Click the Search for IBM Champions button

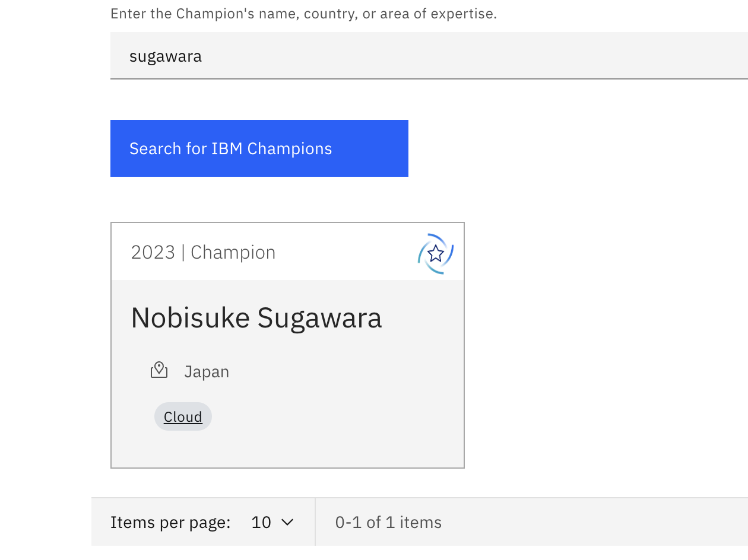(259, 148)
